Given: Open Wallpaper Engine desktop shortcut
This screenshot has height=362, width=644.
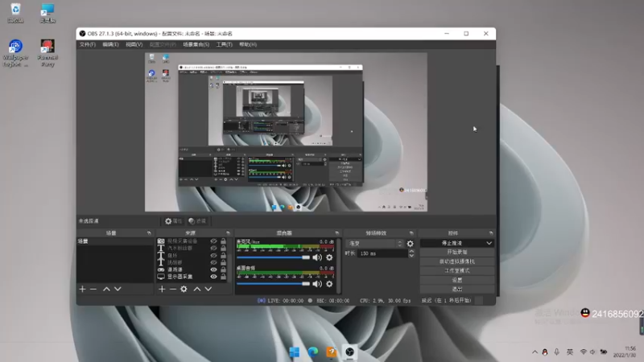Looking at the screenshot, I should 15,53.
